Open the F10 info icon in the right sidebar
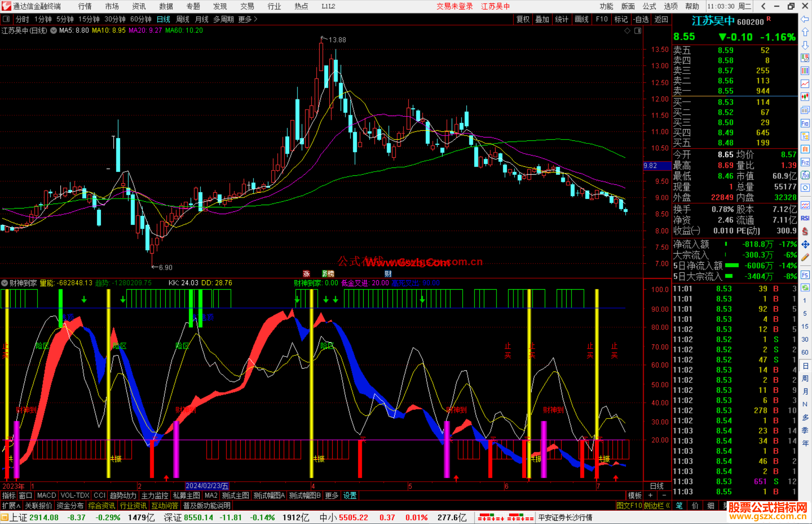Screen dimensions: 812x524 pos(805,123)
